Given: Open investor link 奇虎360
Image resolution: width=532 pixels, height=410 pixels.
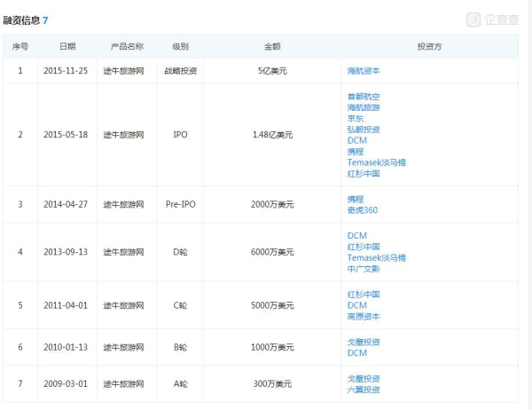Looking at the screenshot, I should [x=362, y=210].
